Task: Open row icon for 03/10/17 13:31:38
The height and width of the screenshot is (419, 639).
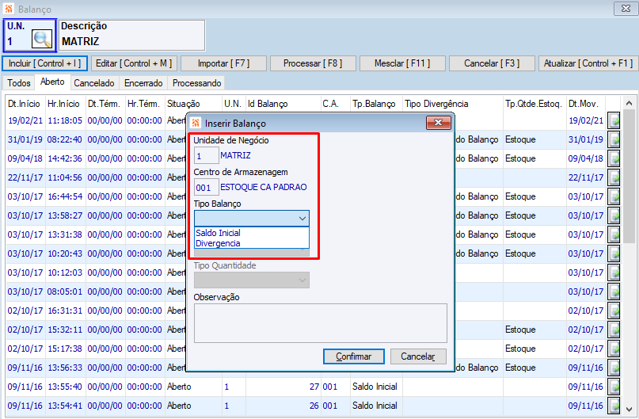Action: tap(613, 235)
